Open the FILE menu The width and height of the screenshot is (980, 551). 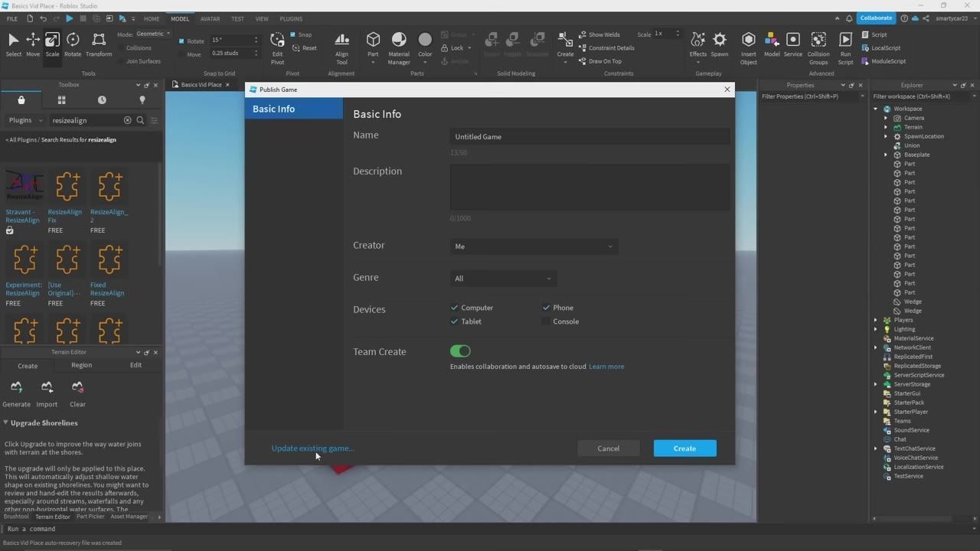pyautogui.click(x=12, y=18)
